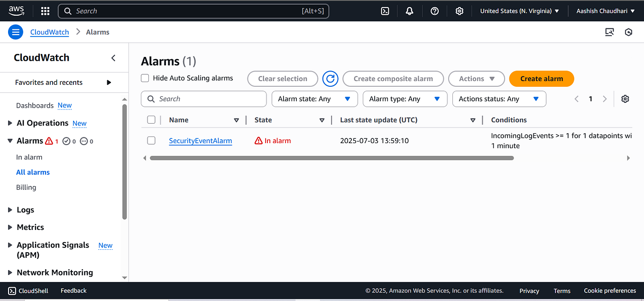This screenshot has width=644, height=301.
Task: Expand the Logs section in sidebar
Action: (x=25, y=210)
